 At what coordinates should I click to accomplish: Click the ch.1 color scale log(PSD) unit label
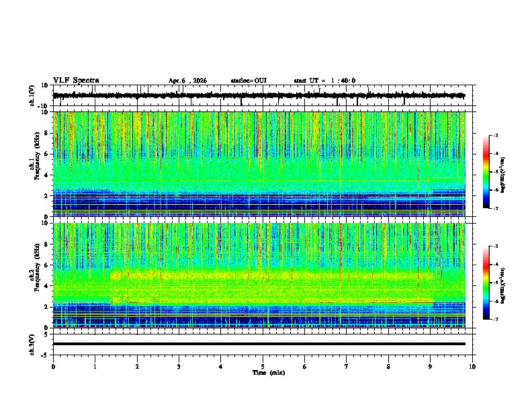click(x=503, y=175)
